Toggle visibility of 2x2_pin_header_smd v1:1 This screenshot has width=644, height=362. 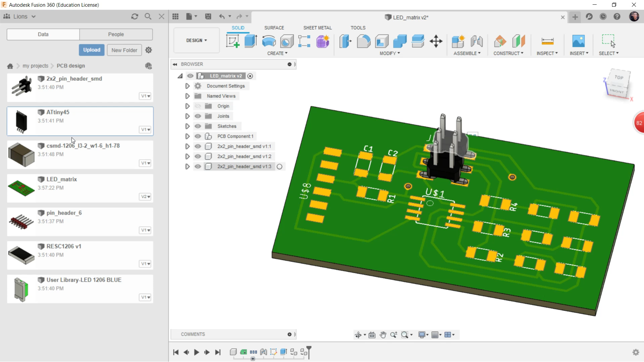[x=198, y=146]
